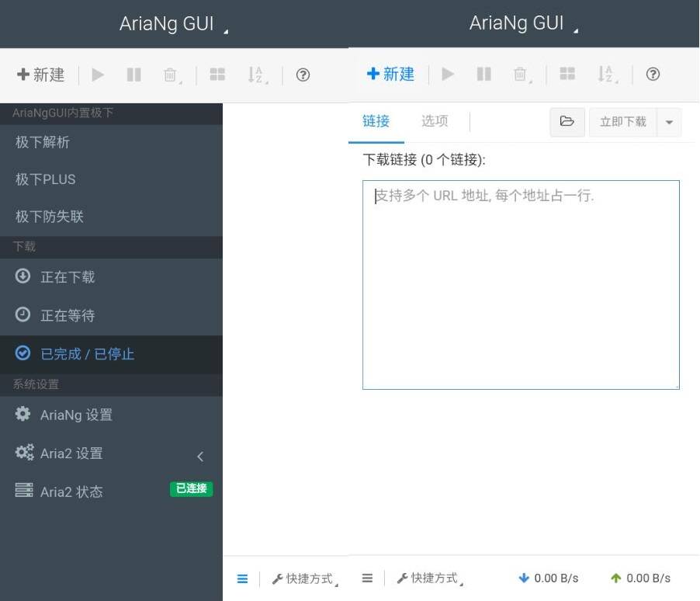
Task: Switch to the 选项 tab
Action: point(434,120)
